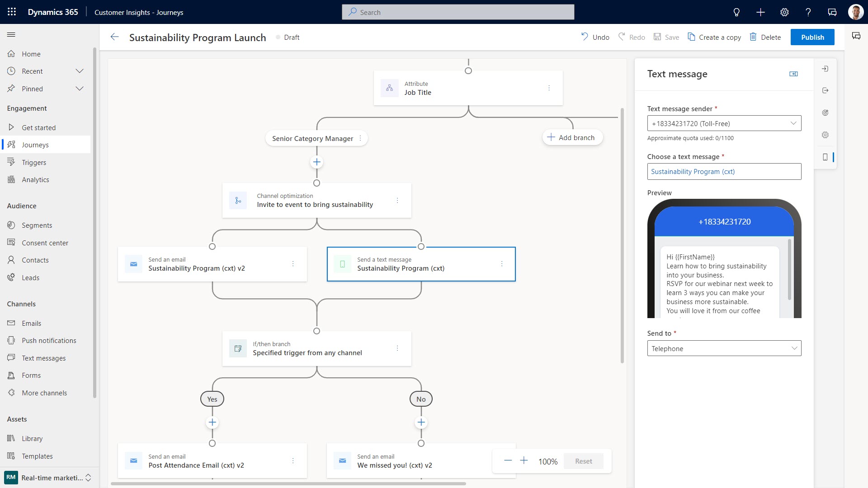Open the Consent center

coord(45,243)
